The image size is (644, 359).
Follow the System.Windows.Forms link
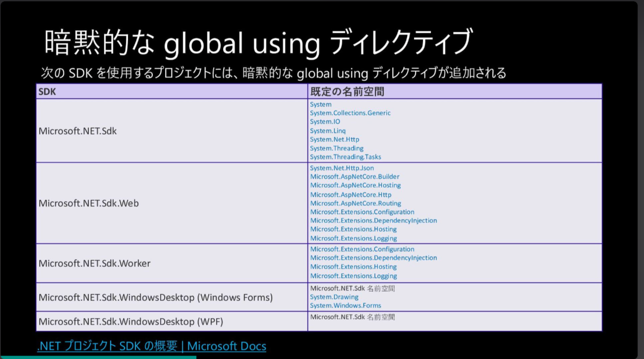click(346, 306)
